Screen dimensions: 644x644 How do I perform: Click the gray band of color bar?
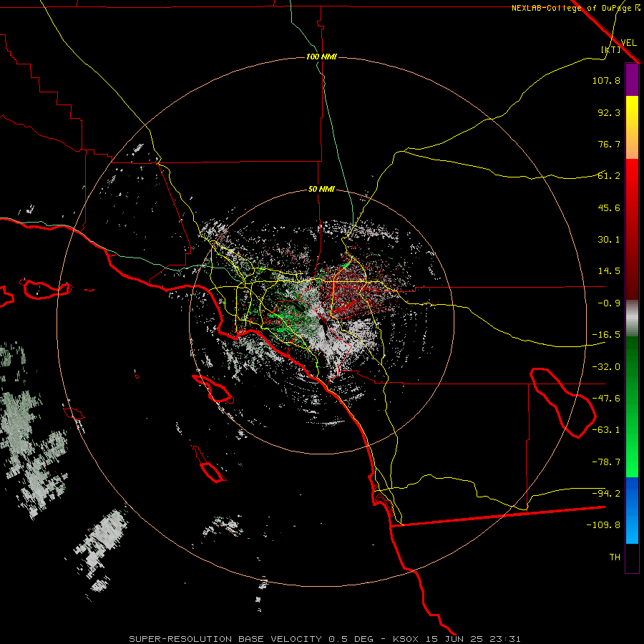[632, 318]
